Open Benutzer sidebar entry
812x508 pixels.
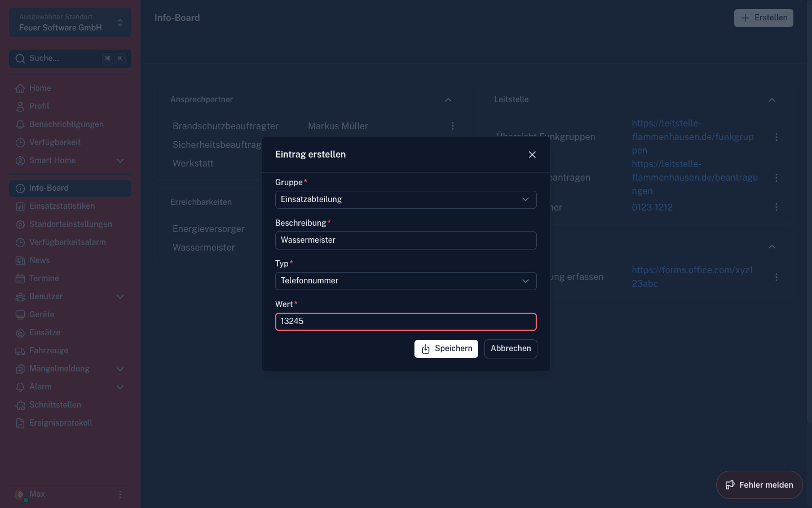(x=70, y=296)
